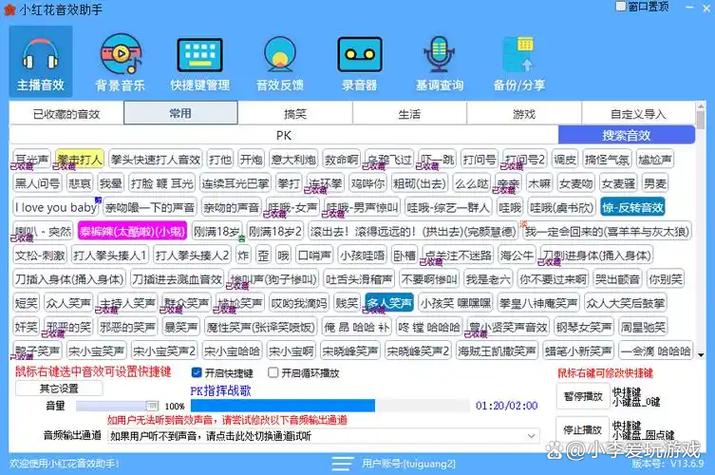Viewport: 715px width, 475px height.
Task: Play the 众人笑声 sound effect
Action: pos(68,303)
